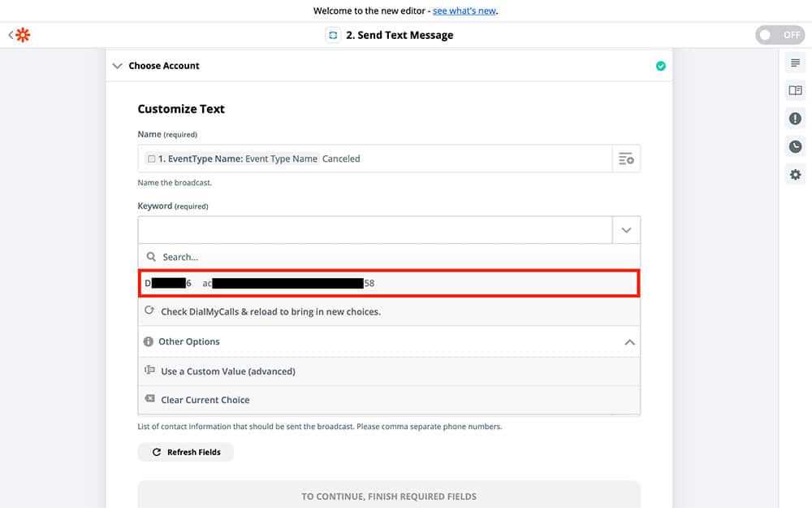Open the see what's new link

(464, 11)
